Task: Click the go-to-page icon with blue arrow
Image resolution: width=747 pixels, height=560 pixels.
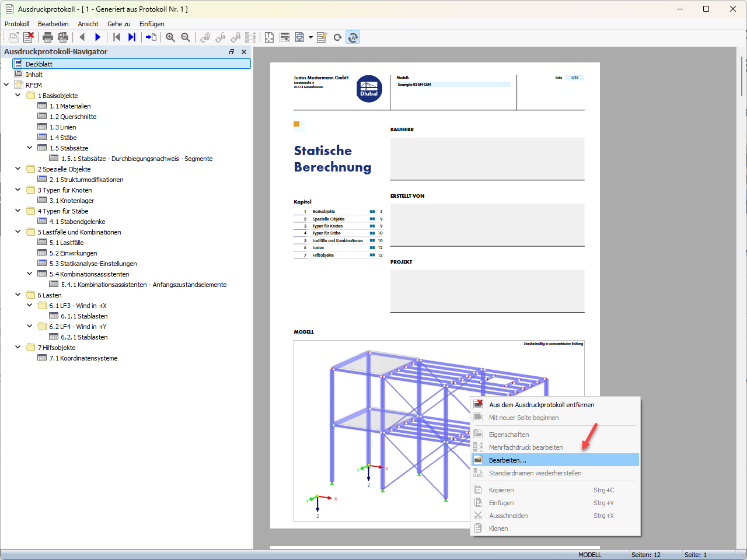Action: coord(151,37)
